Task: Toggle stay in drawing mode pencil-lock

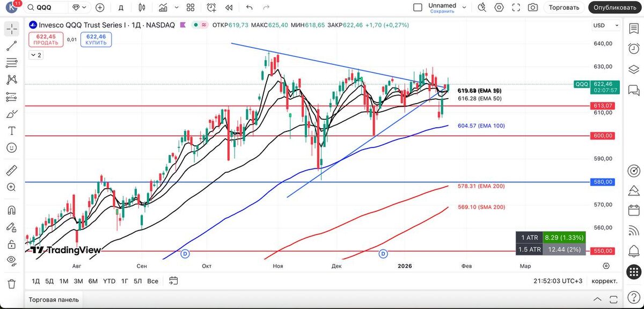Action: pos(11,226)
